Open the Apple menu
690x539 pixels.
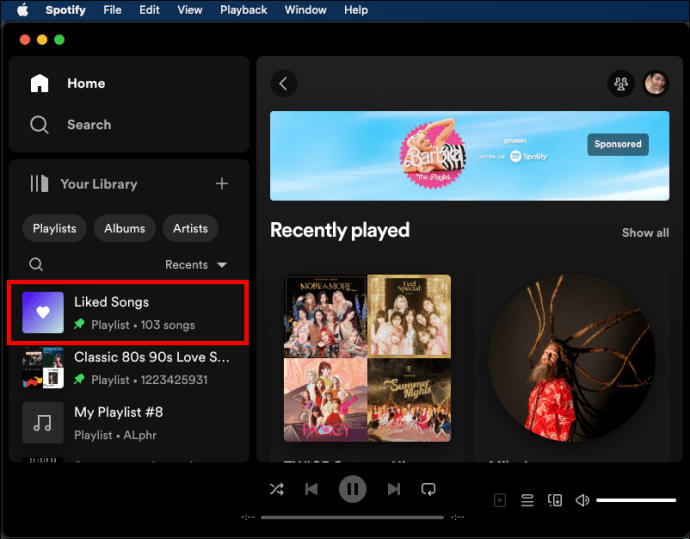(23, 10)
